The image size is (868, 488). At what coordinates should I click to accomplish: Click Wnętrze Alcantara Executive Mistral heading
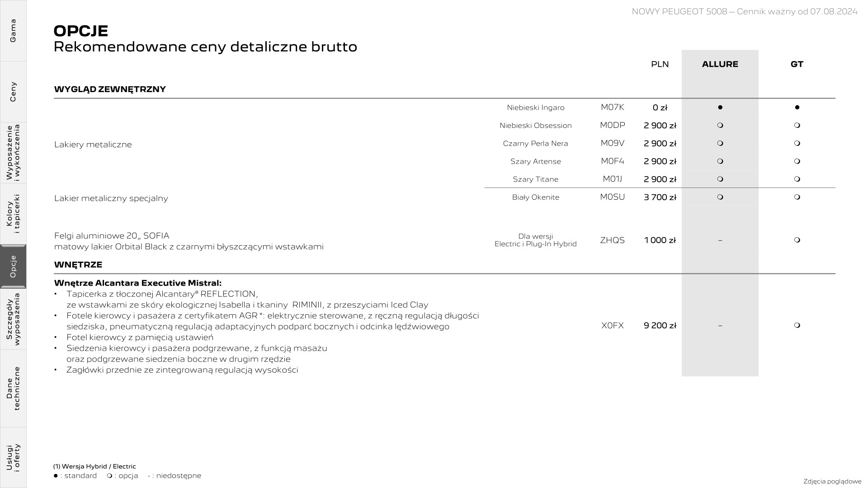coord(138,283)
